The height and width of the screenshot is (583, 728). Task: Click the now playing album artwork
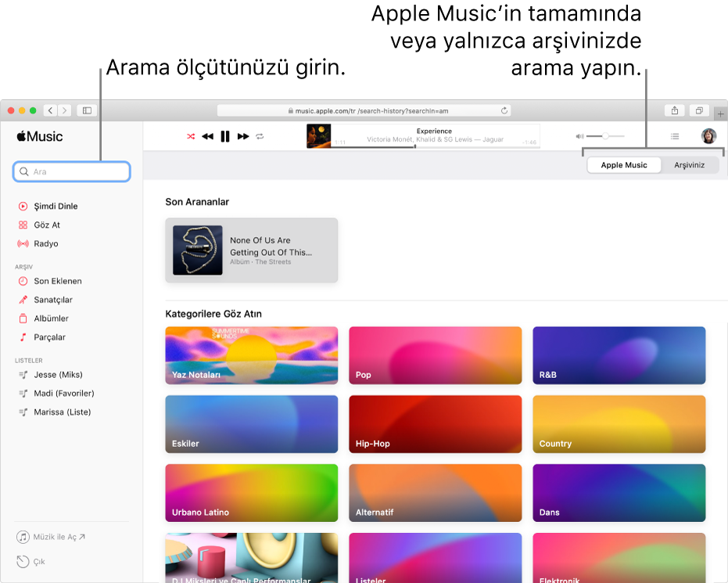pyautogui.click(x=318, y=136)
